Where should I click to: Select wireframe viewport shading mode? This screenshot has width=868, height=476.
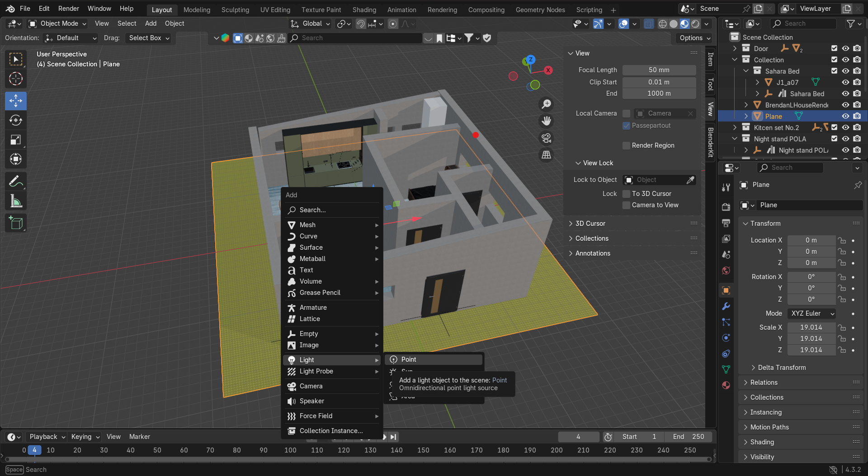[x=663, y=24]
